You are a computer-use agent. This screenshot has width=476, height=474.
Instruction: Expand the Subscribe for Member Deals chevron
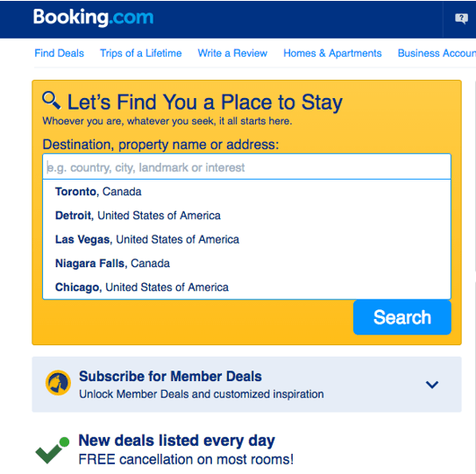click(431, 385)
